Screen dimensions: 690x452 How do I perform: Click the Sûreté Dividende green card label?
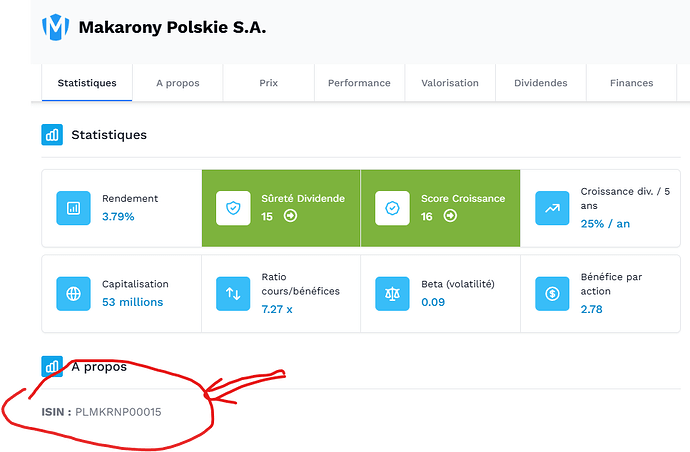[303, 198]
